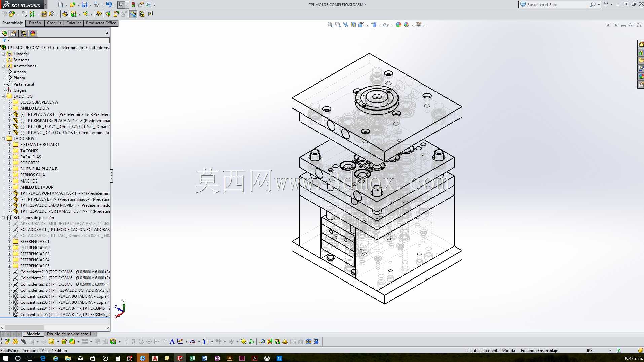Click the Mate paperclip icon in assembly toolbar
The height and width of the screenshot is (362, 644).
(24, 14)
